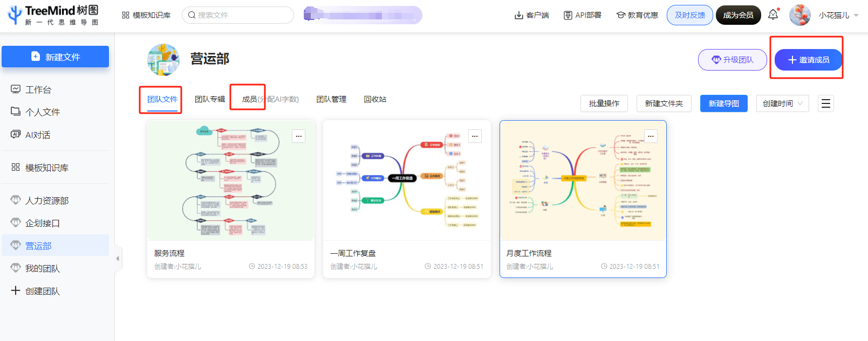
Task: Click the 新建导图 button
Action: point(723,103)
